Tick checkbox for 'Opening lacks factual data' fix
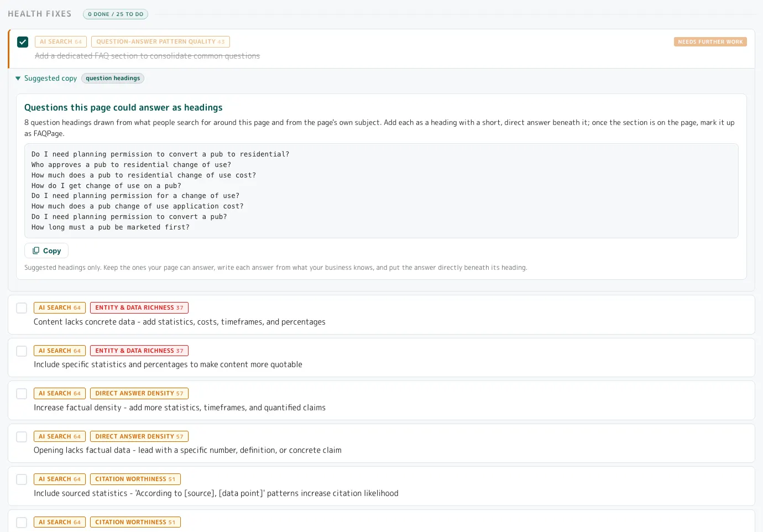Screen dimensions: 763x532 pos(22,437)
